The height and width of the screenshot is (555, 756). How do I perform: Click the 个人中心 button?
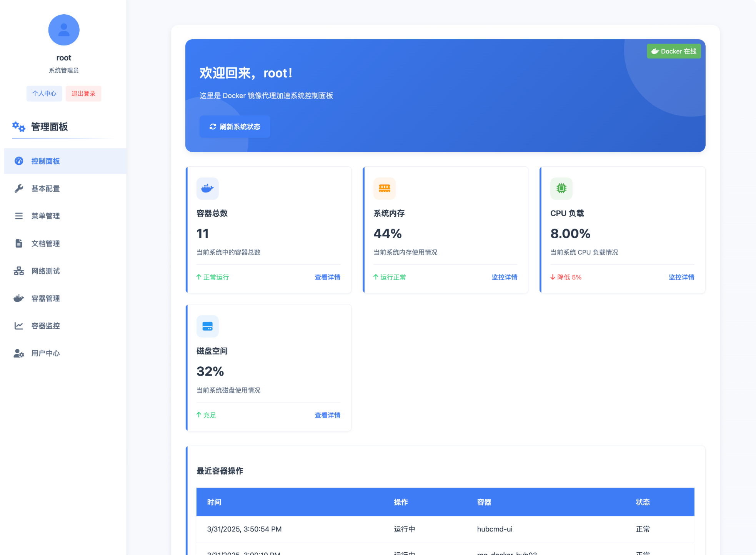pos(44,94)
